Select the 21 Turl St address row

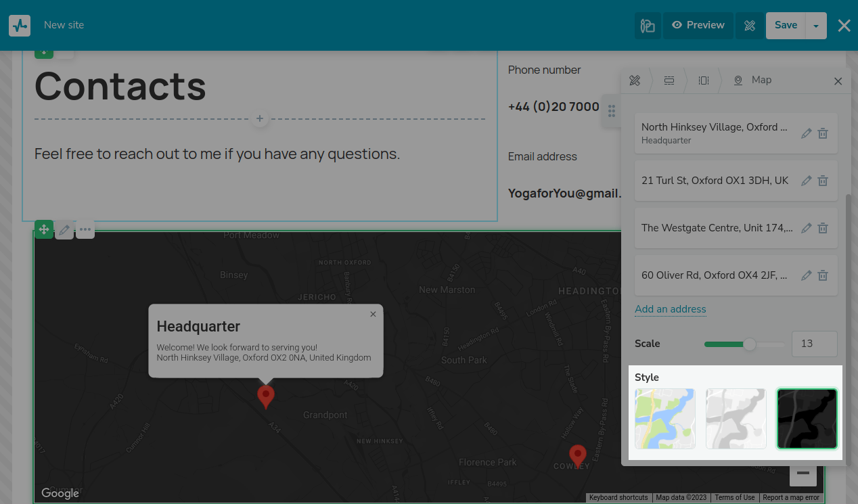pos(736,181)
